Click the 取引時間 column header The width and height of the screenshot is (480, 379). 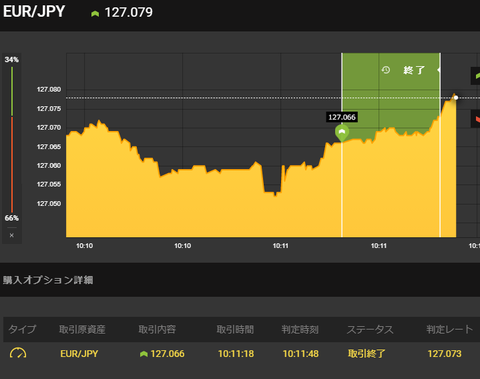tap(235, 330)
